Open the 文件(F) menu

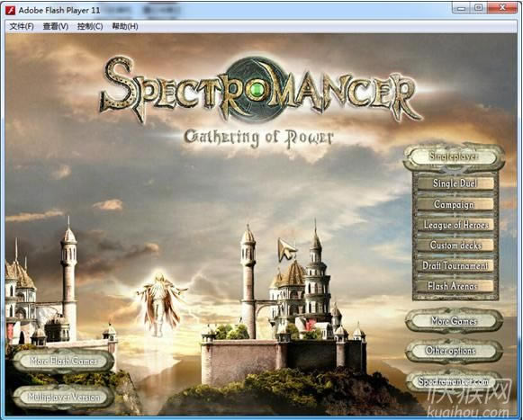[x=22, y=26]
